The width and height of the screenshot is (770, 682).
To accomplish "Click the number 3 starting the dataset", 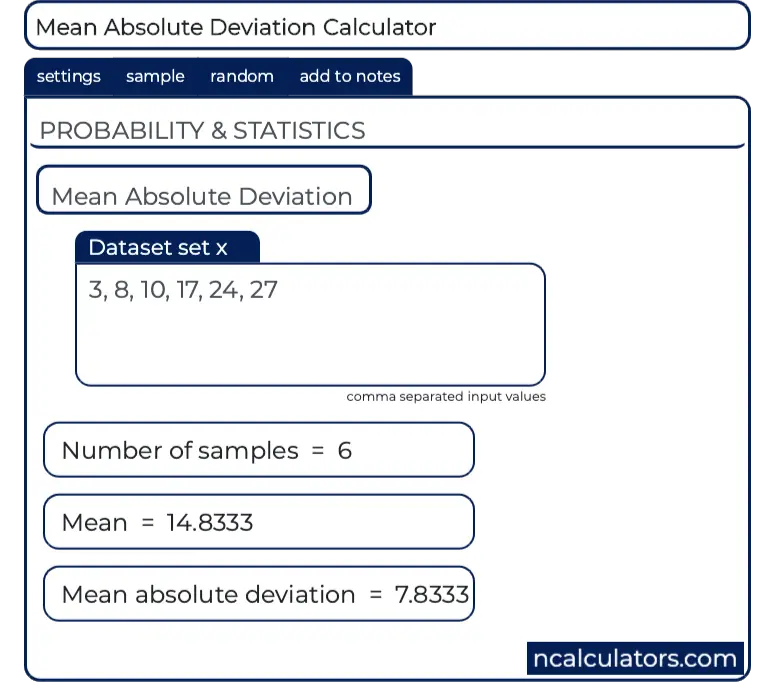I will tap(95, 291).
